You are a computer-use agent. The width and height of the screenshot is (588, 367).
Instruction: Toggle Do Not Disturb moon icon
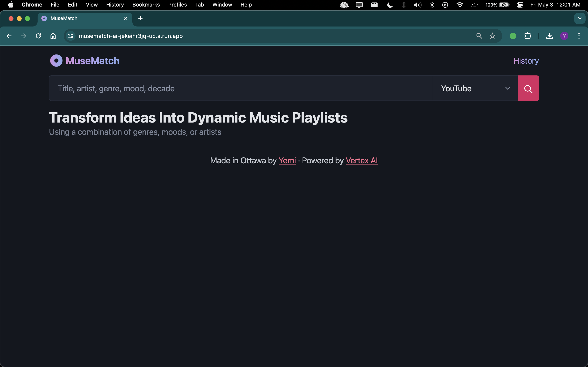point(390,5)
